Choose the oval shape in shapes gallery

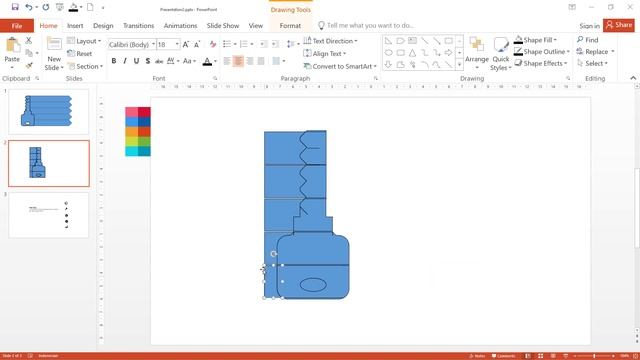389,53
